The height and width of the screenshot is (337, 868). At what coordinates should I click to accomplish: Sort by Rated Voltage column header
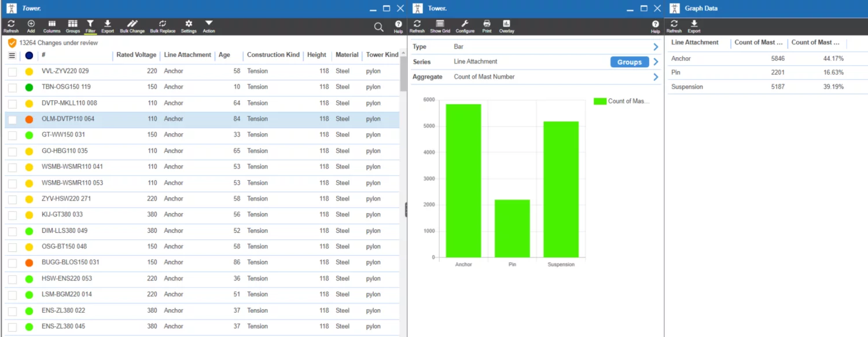(136, 55)
